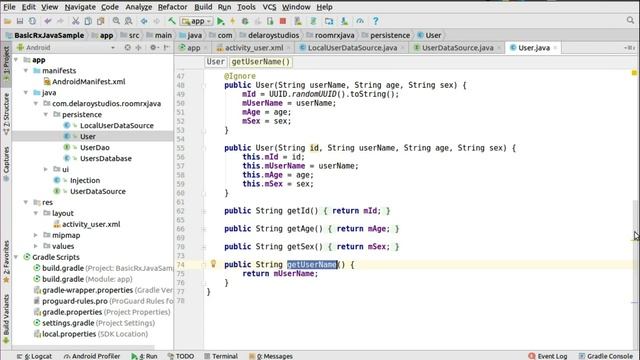Open the Logcat tool window
640x360 pixels.
(34, 356)
